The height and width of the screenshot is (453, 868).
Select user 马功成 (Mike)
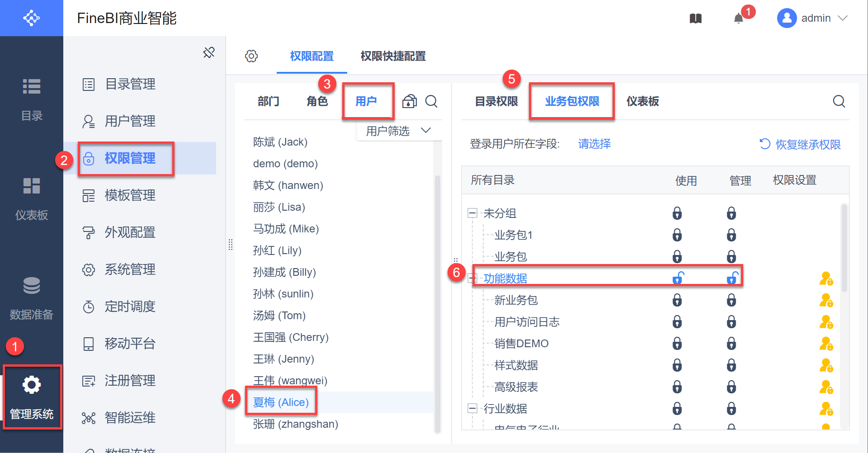click(x=286, y=229)
